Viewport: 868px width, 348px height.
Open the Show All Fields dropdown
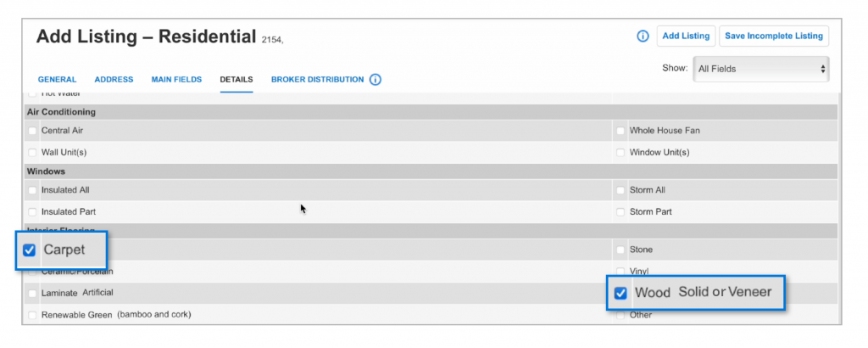(x=760, y=70)
